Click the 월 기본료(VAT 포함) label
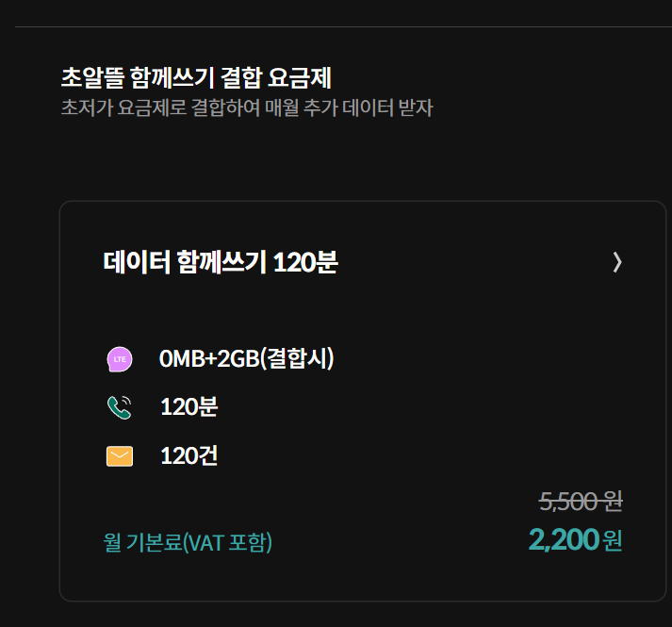Image resolution: width=672 pixels, height=627 pixels. (x=188, y=542)
